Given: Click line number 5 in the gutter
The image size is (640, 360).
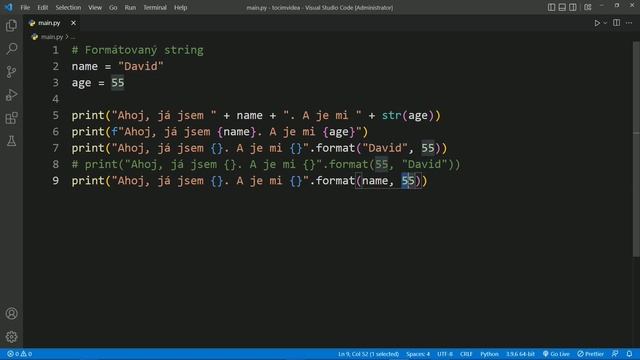Looking at the screenshot, I should [56, 116].
